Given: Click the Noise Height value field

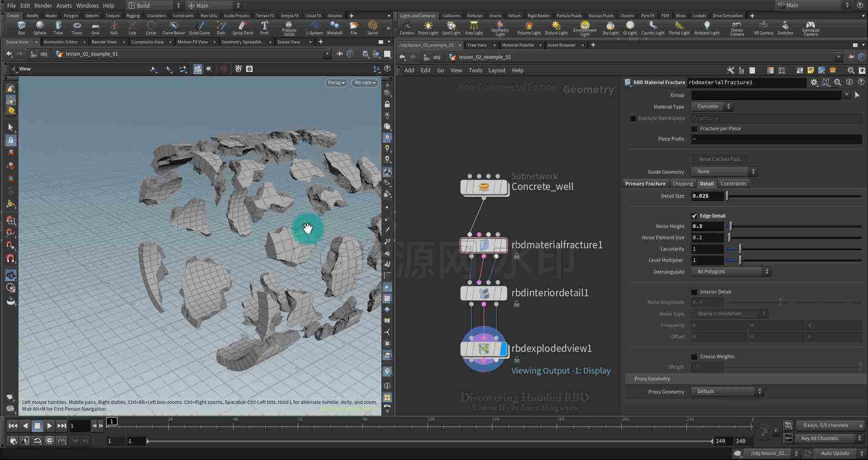Looking at the screenshot, I should click(708, 226).
